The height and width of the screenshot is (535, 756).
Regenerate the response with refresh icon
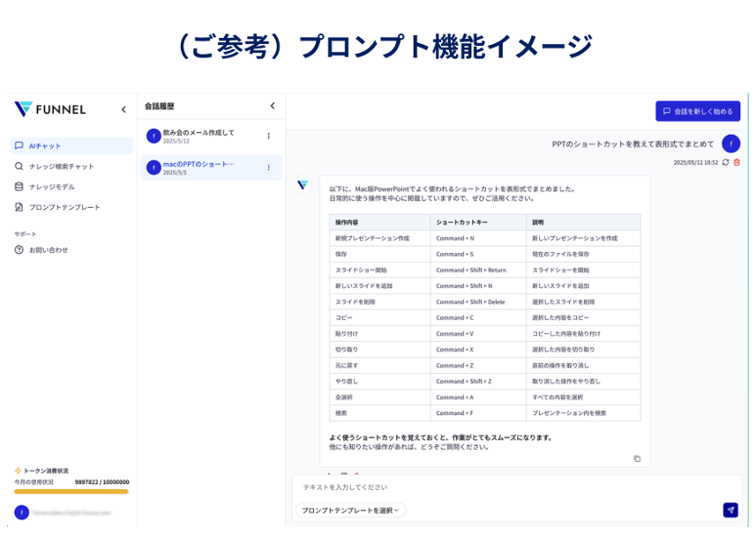click(726, 162)
